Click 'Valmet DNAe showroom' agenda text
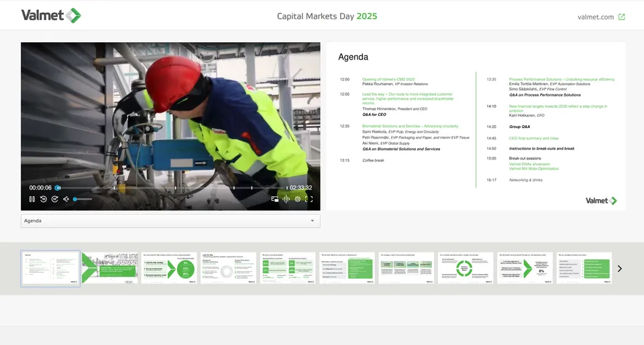The width and height of the screenshot is (644, 345). coord(529,164)
